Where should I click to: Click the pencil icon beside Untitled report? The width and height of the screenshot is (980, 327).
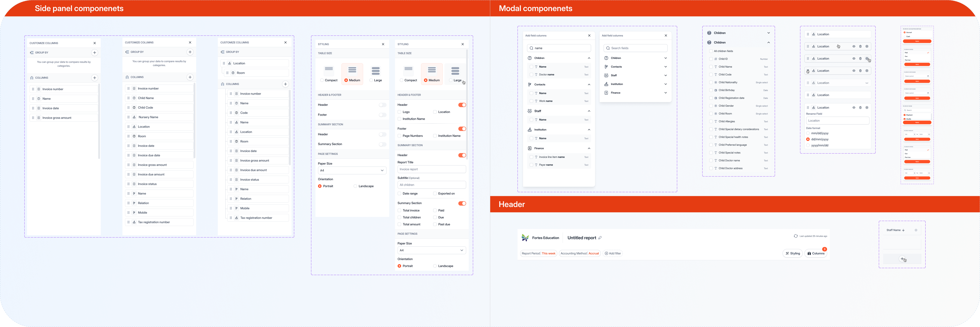600,238
